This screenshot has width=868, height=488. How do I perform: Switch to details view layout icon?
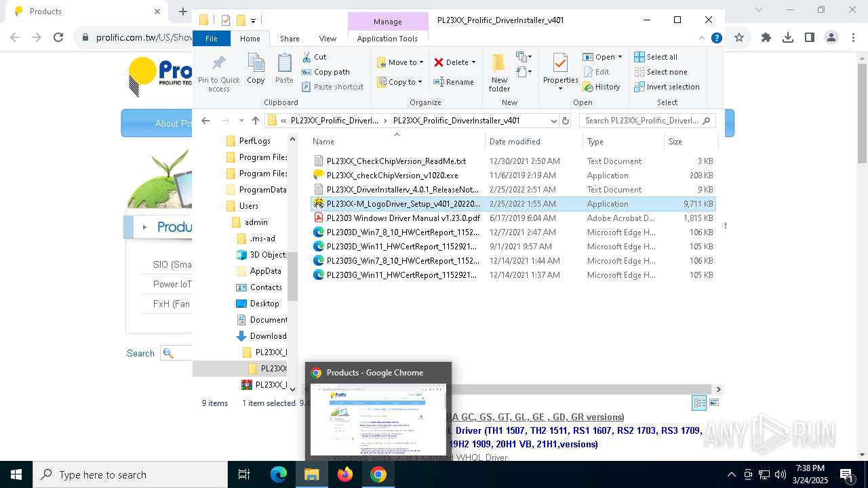[698, 403]
